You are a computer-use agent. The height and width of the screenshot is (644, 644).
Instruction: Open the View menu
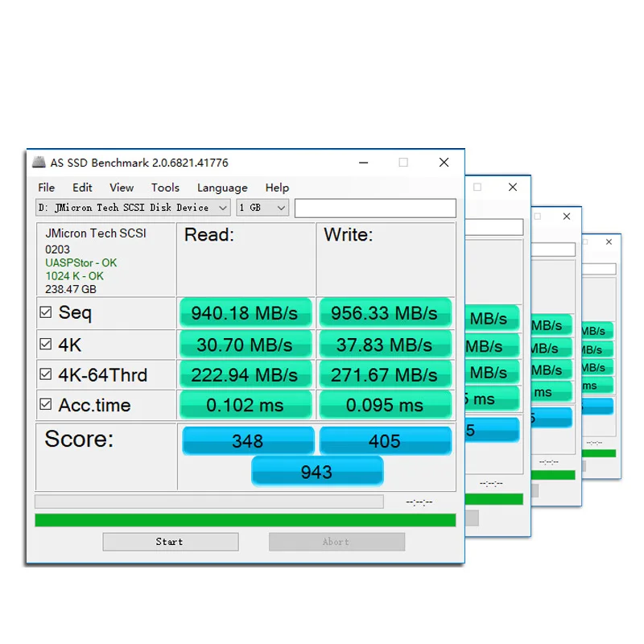pyautogui.click(x=122, y=188)
